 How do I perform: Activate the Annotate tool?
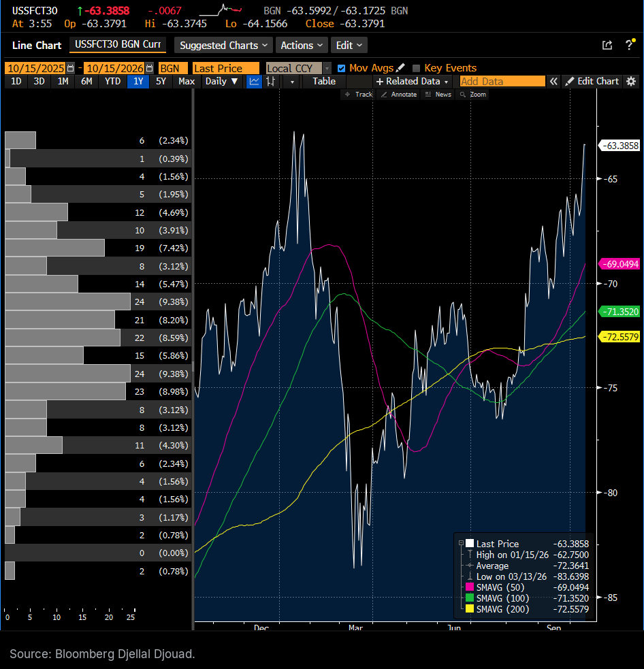[x=399, y=95]
